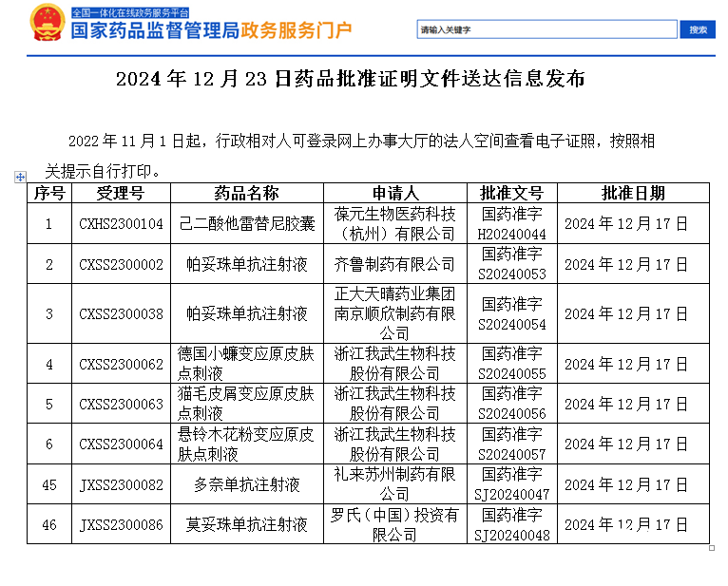Select acceptance number CXSS2300063
This screenshot has height=586, width=728.
122,405
